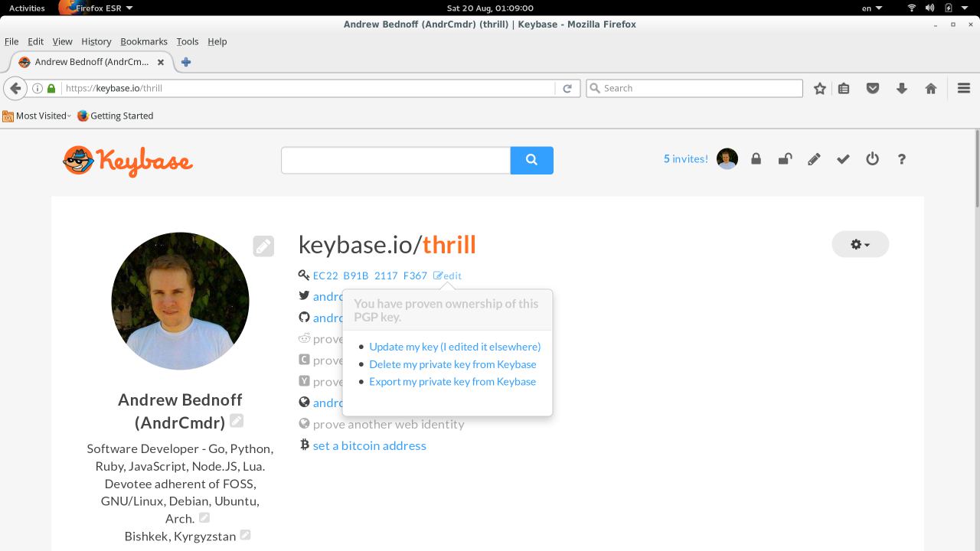
Task: Show site identity info icon
Action: (x=37, y=88)
